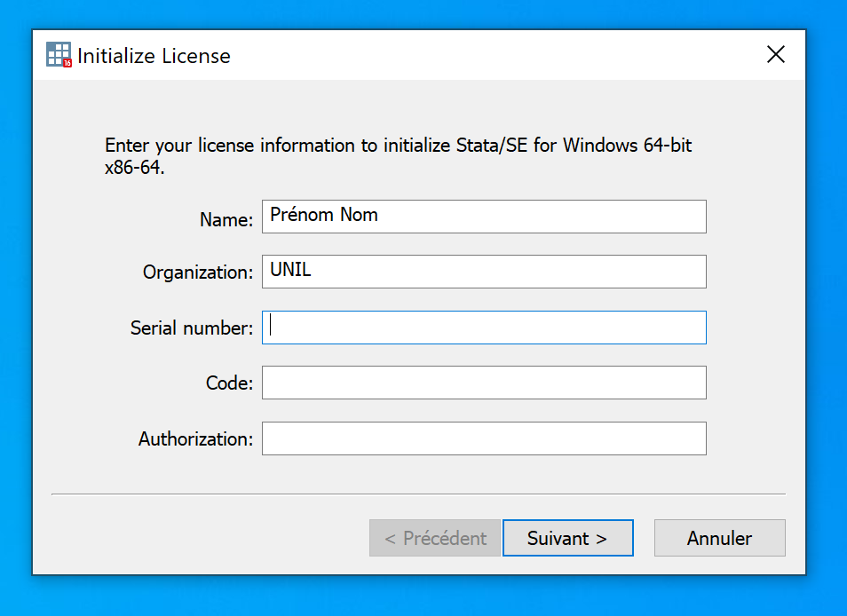
Task: Select the Code input field
Action: pos(484,383)
